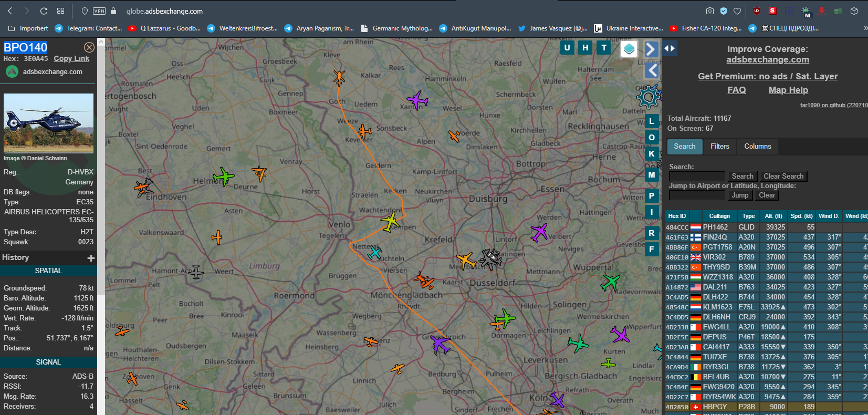
Task: Open map settings gear
Action: point(648,97)
